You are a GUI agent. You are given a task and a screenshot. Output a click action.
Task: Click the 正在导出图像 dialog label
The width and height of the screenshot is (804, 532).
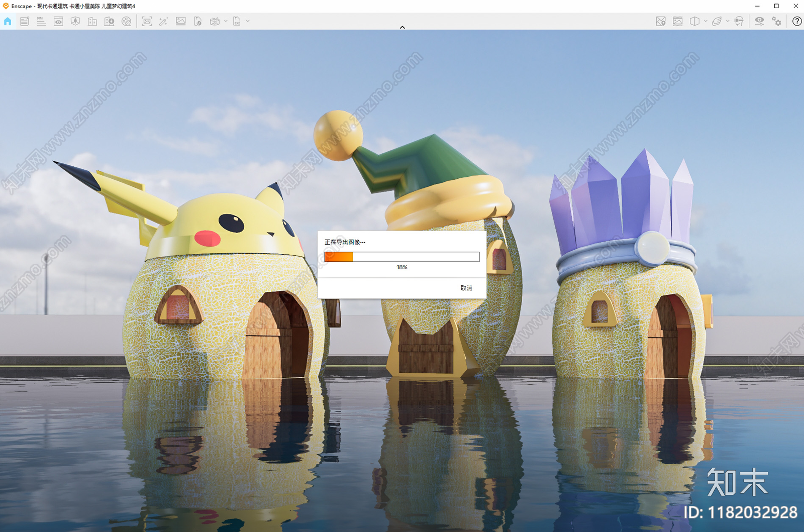point(345,242)
